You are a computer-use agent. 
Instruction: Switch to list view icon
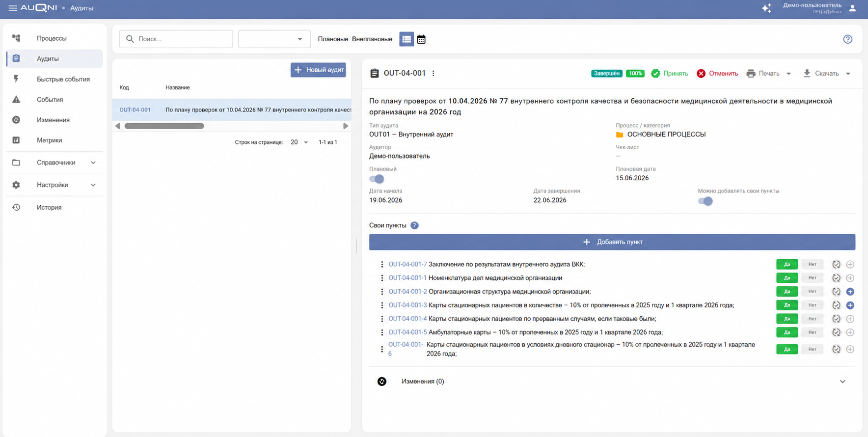(407, 39)
